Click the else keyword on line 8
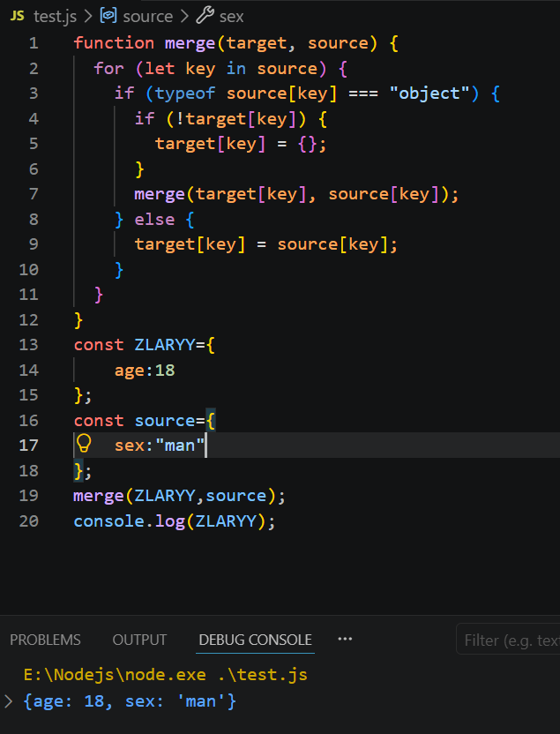The height and width of the screenshot is (734, 560). [x=154, y=220]
